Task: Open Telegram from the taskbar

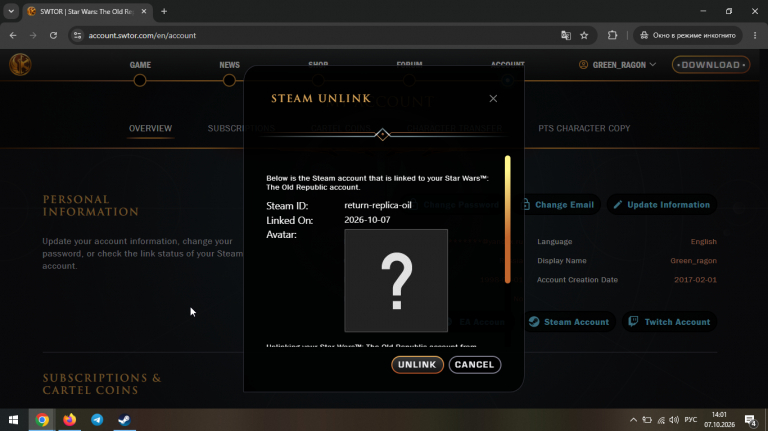Action: pyautogui.click(x=97, y=420)
